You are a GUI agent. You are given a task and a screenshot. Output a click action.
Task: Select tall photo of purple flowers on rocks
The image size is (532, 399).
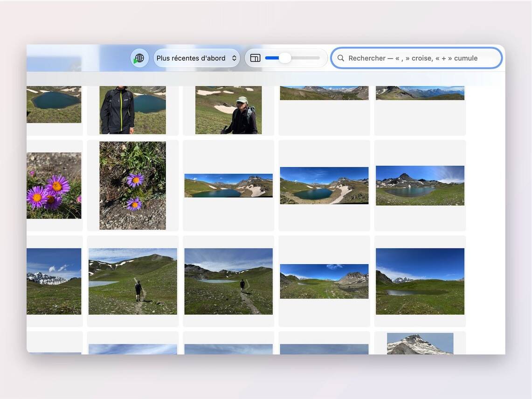pos(133,186)
